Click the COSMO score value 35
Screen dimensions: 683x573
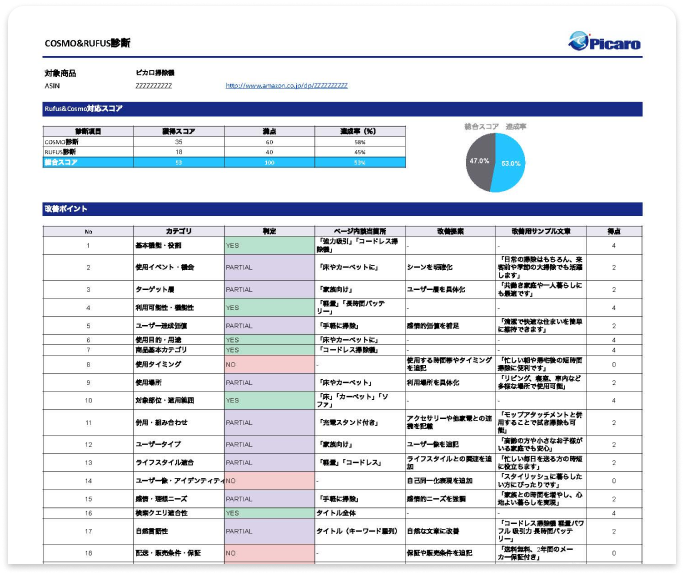click(179, 142)
